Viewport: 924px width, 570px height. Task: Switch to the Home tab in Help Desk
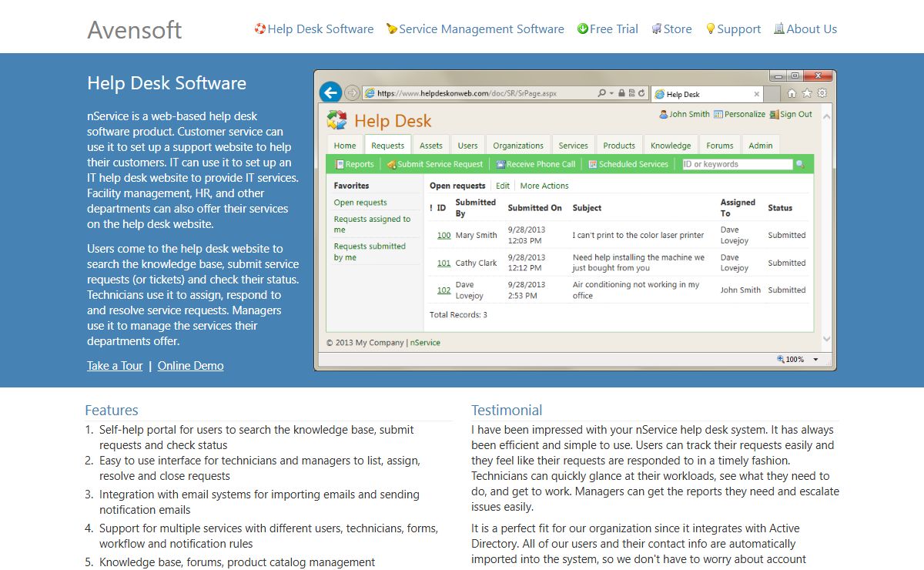(x=345, y=145)
